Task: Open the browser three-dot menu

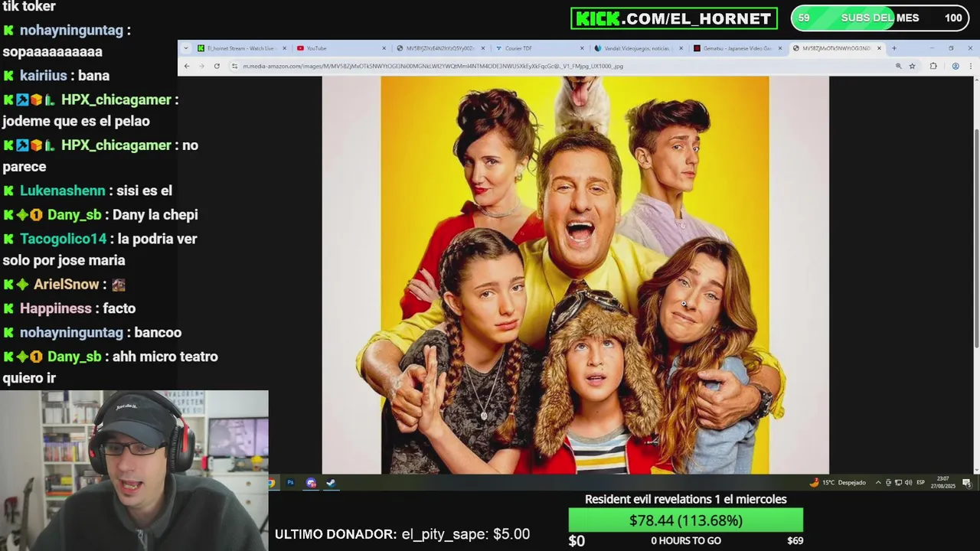Action: (x=971, y=66)
